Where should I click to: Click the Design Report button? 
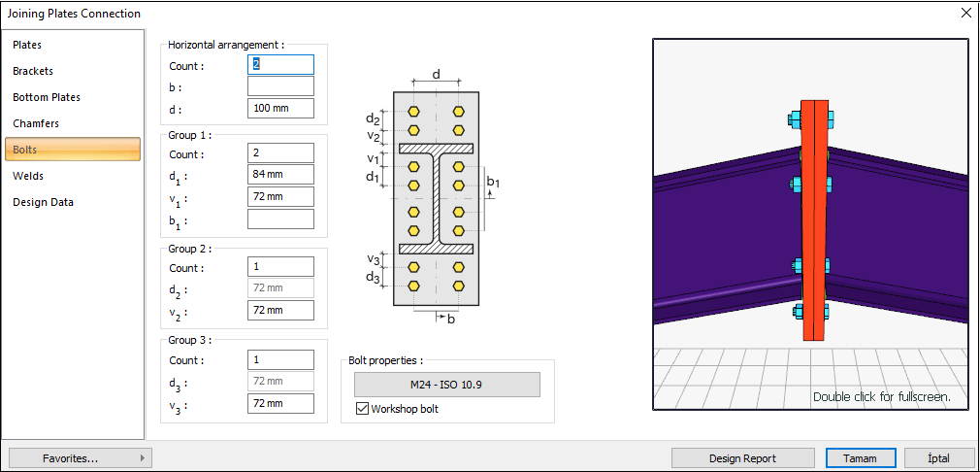(x=742, y=458)
